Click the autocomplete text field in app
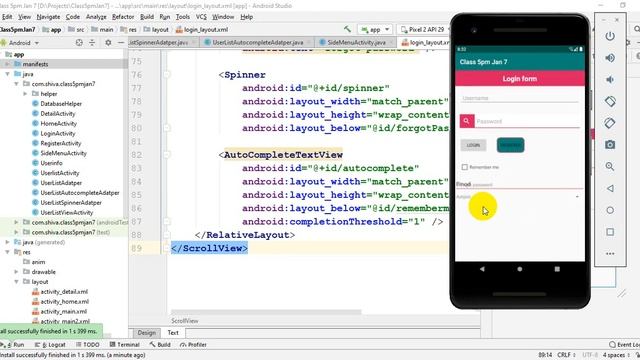Screen dimensions: 640x360 (519, 184)
